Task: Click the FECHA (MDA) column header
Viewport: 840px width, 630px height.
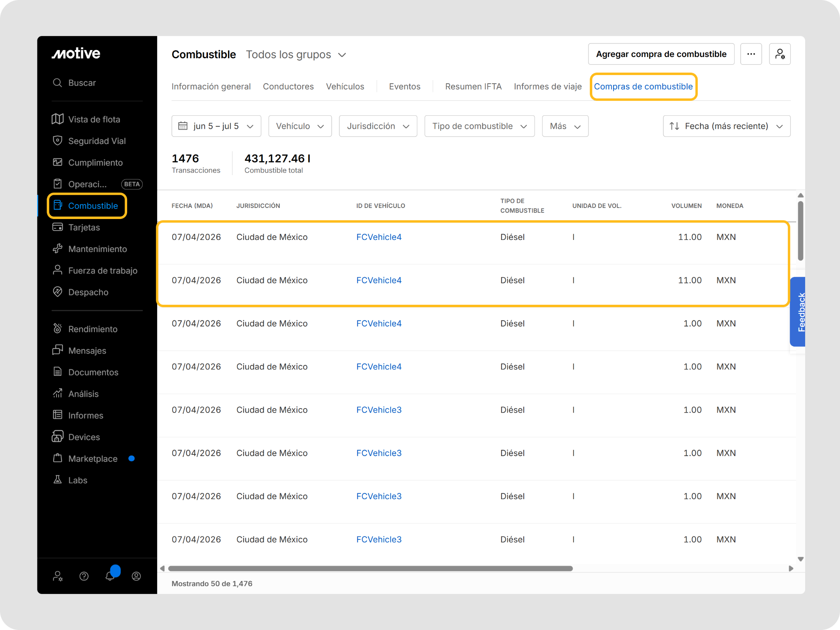Action: click(x=192, y=206)
